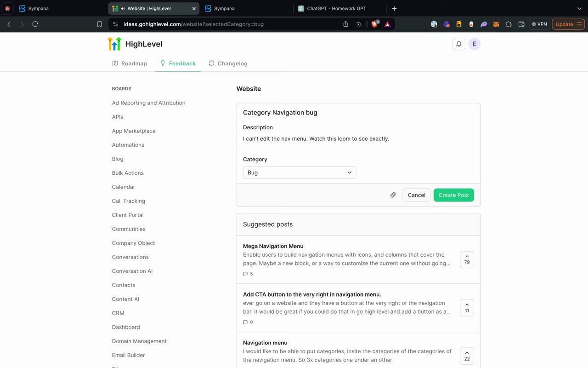This screenshot has width=588, height=368.
Task: Switch to the Roadmap tab
Action: (130, 63)
